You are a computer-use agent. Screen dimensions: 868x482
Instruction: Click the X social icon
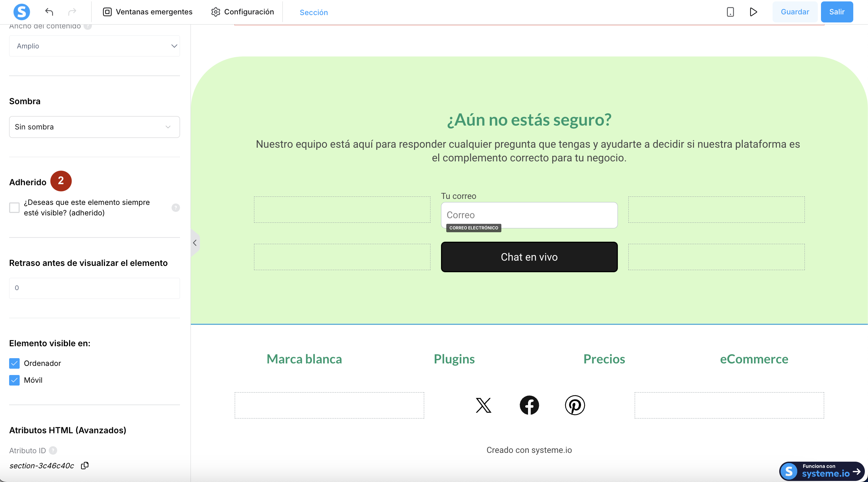483,405
